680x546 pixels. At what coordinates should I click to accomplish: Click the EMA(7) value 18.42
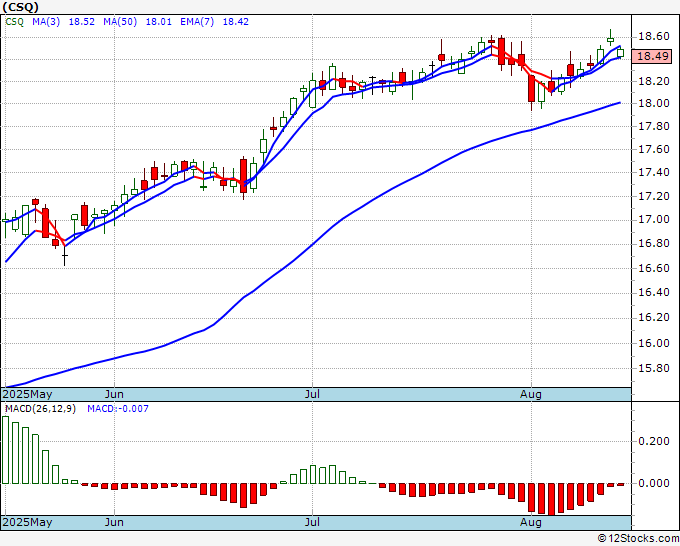(235, 22)
